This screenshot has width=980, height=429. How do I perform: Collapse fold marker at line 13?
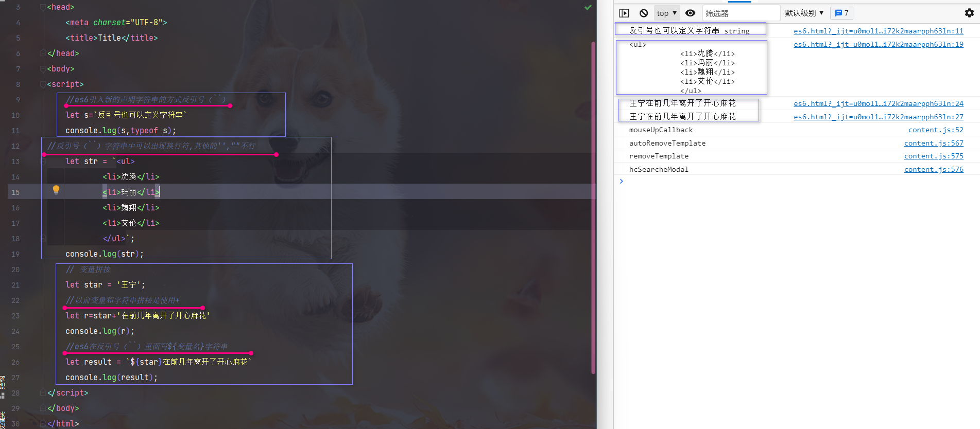click(43, 162)
